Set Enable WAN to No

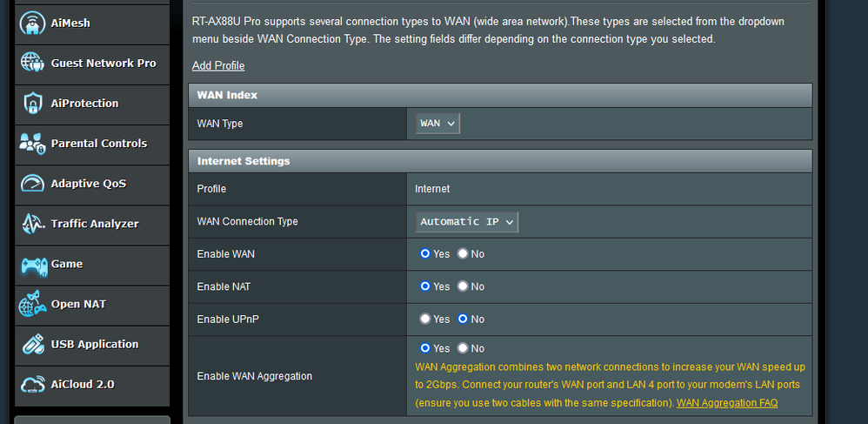click(x=463, y=254)
